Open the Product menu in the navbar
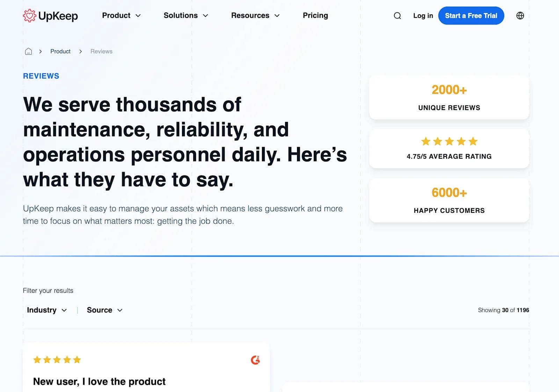Screen dimensions: 559x392 pyautogui.click(x=121, y=15)
